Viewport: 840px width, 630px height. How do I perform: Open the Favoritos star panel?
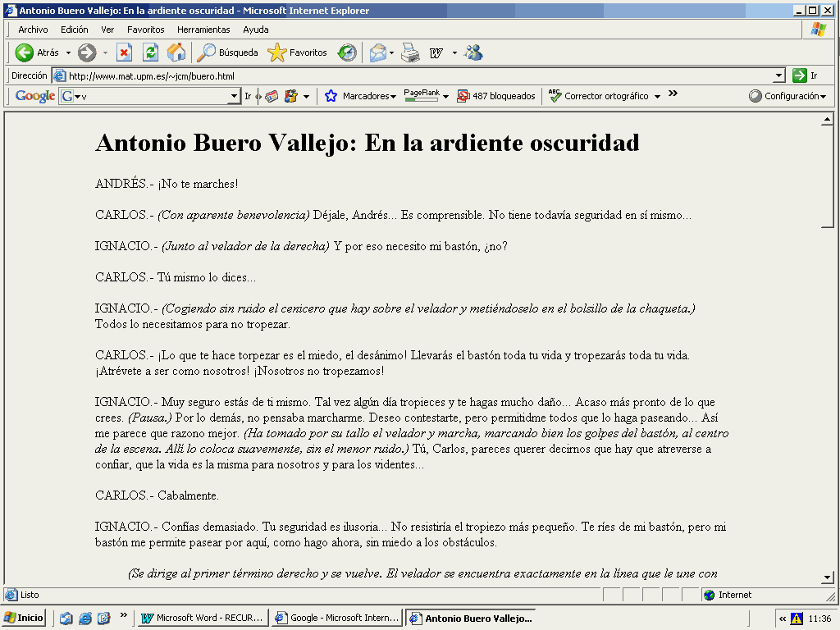pyautogui.click(x=297, y=52)
